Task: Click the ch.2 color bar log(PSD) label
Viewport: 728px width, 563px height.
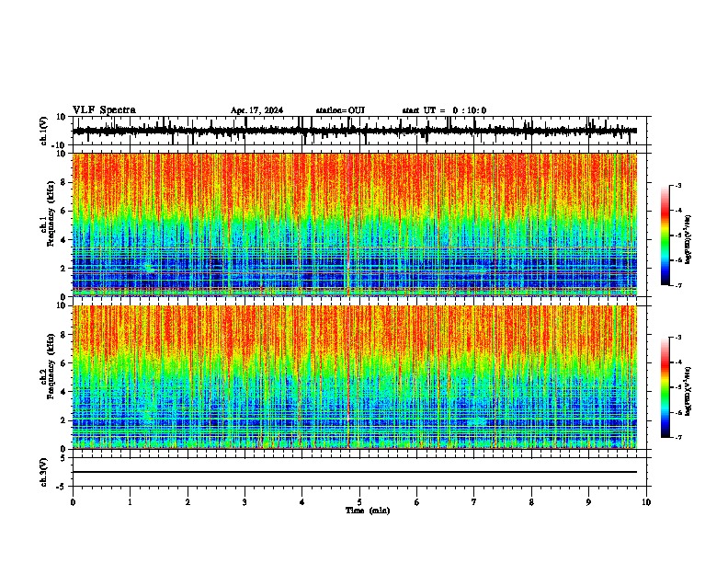Action: (688, 391)
